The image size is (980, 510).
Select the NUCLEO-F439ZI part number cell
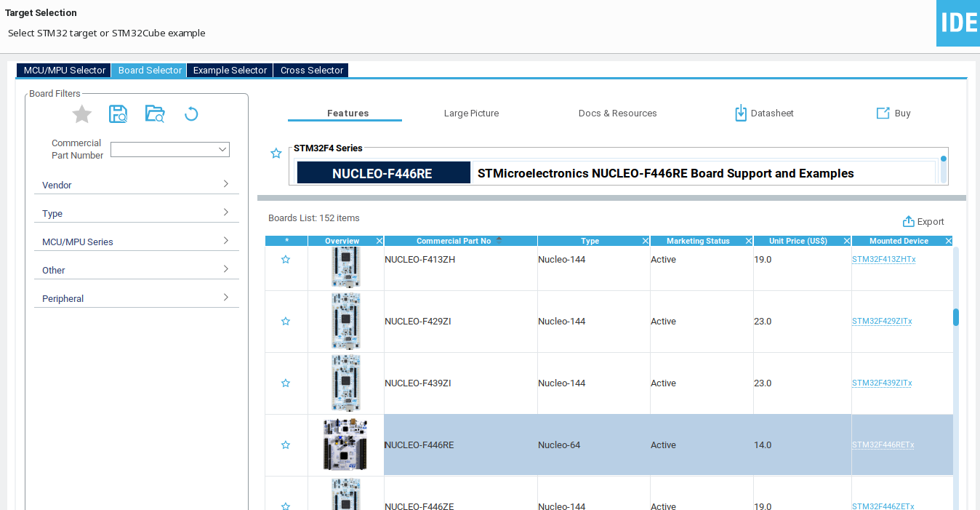click(461, 383)
